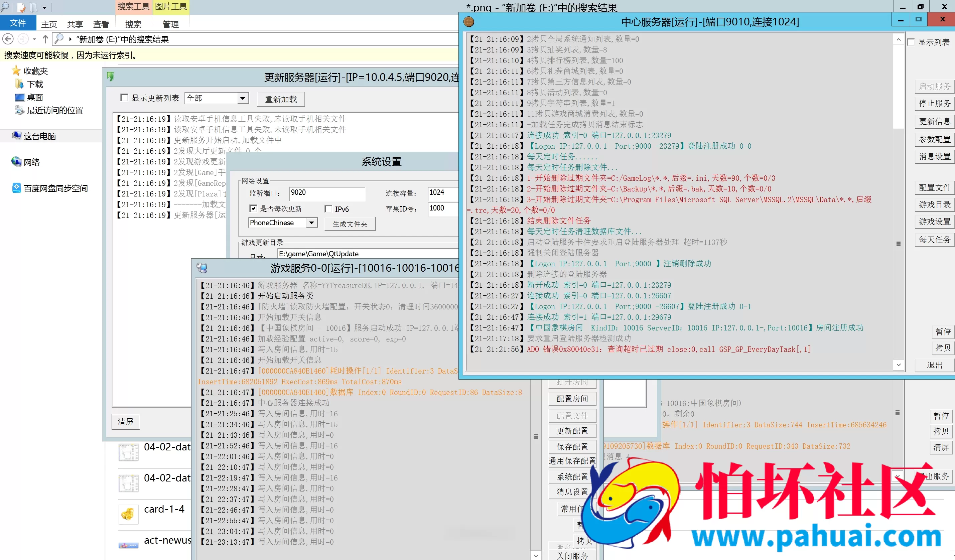Select the card-1-4 coin thumbnail
The image size is (955, 560).
point(128,514)
